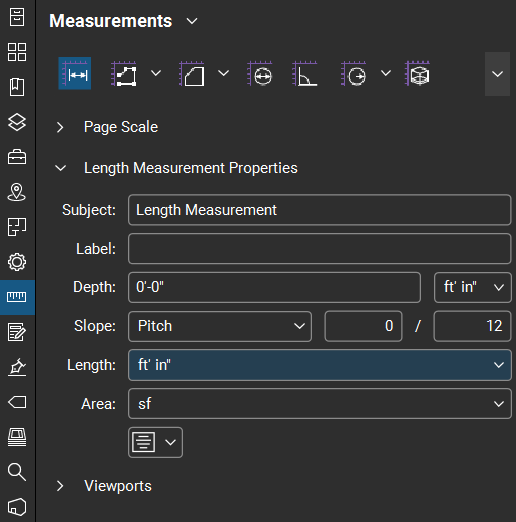Click the Label input field
Image resolution: width=516 pixels, height=522 pixels.
320,249
